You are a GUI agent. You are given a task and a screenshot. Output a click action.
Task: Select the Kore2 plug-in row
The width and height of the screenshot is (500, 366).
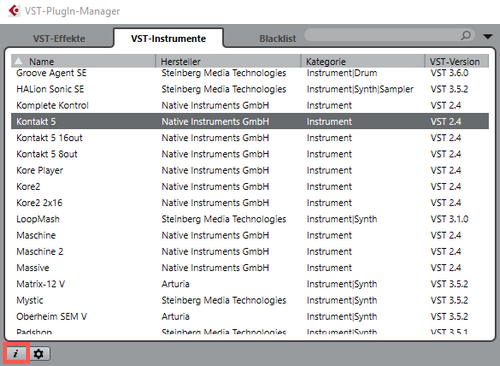(250, 186)
